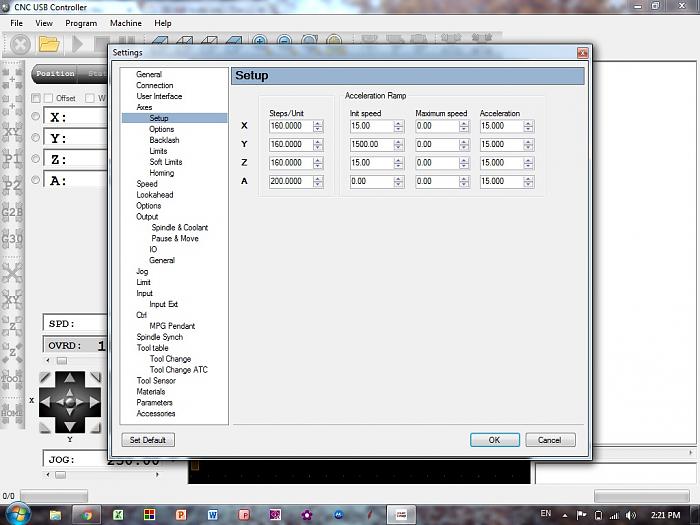Select Backlash in settings tree

tap(164, 140)
